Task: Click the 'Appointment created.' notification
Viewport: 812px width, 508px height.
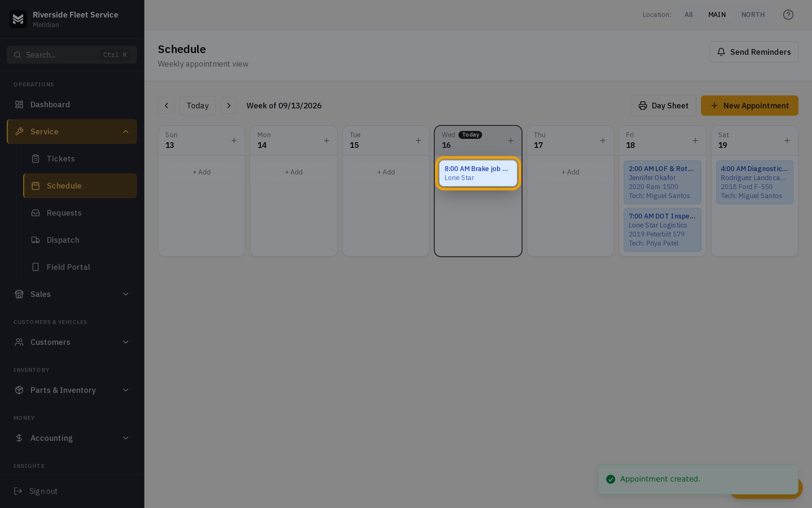Action: point(698,479)
